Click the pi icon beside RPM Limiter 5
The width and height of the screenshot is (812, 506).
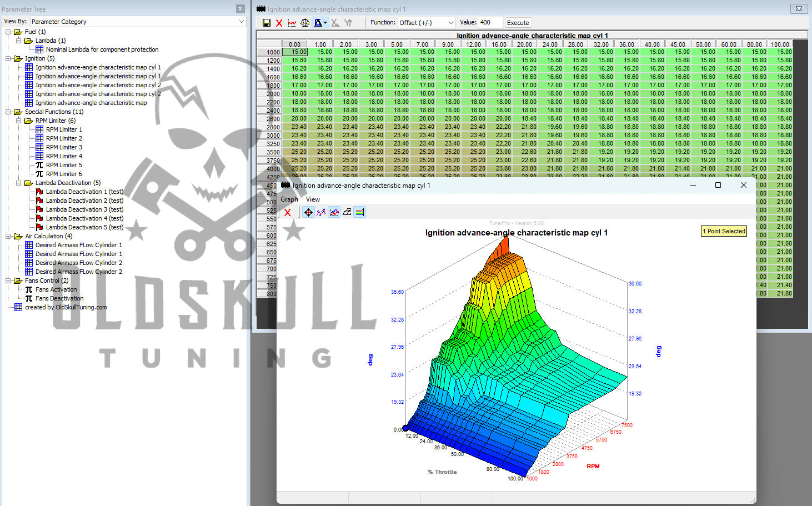pos(39,165)
